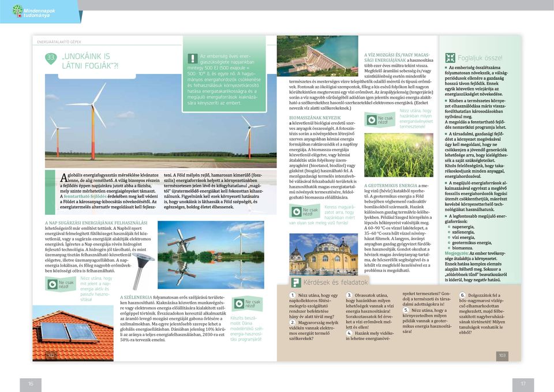Click the Ne csak nézd! badge about napenergia
554x392 pixels.
tap(61, 284)
